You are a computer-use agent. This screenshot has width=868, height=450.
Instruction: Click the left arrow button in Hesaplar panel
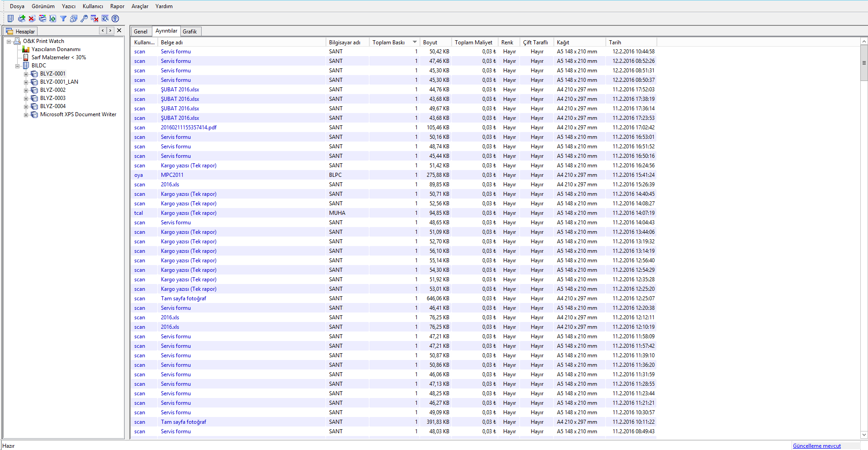coord(103,31)
